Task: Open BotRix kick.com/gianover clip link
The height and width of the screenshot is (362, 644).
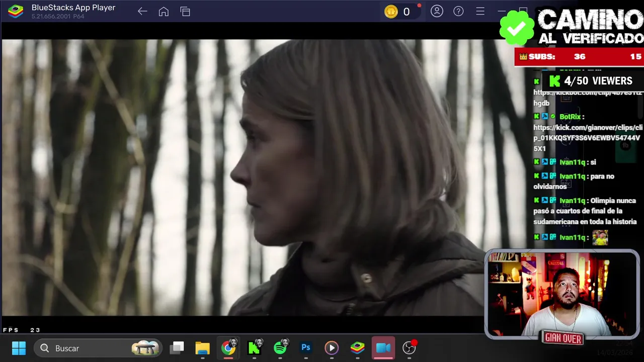Action: pyautogui.click(x=588, y=138)
